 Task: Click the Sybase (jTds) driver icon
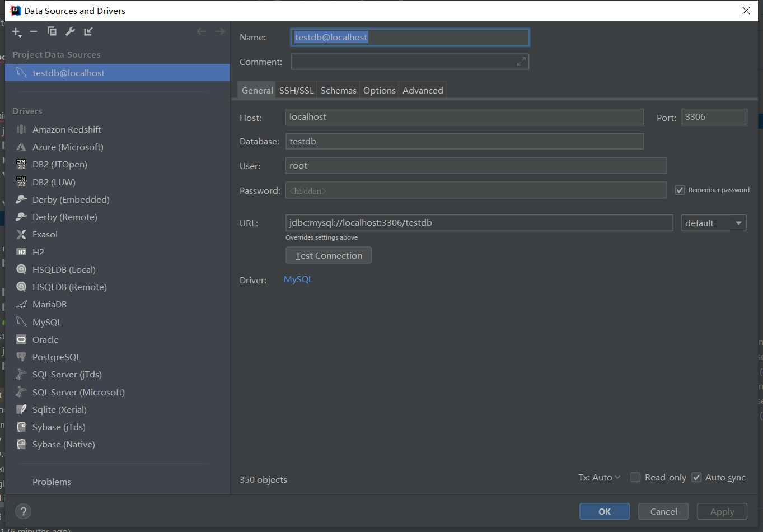pyautogui.click(x=21, y=427)
